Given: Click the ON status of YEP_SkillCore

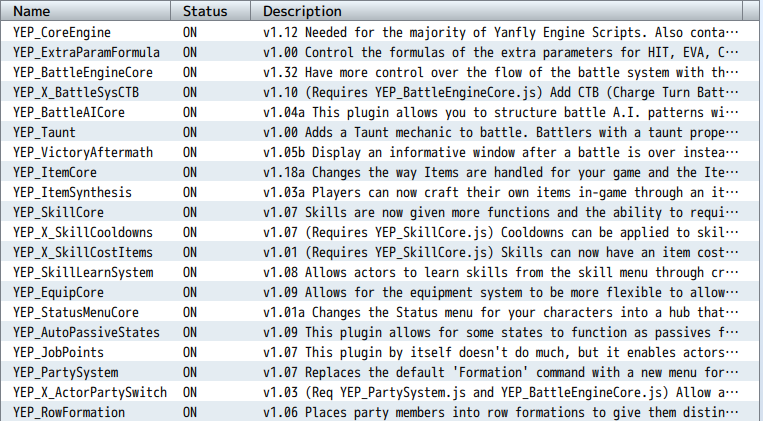Looking at the screenshot, I should (x=190, y=212).
